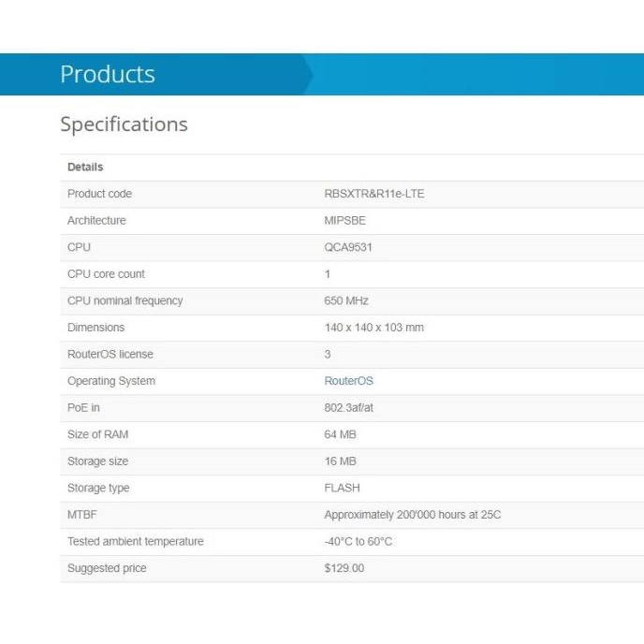Click the QCA9531 CPU value
The width and height of the screenshot is (644, 644).
(x=346, y=247)
